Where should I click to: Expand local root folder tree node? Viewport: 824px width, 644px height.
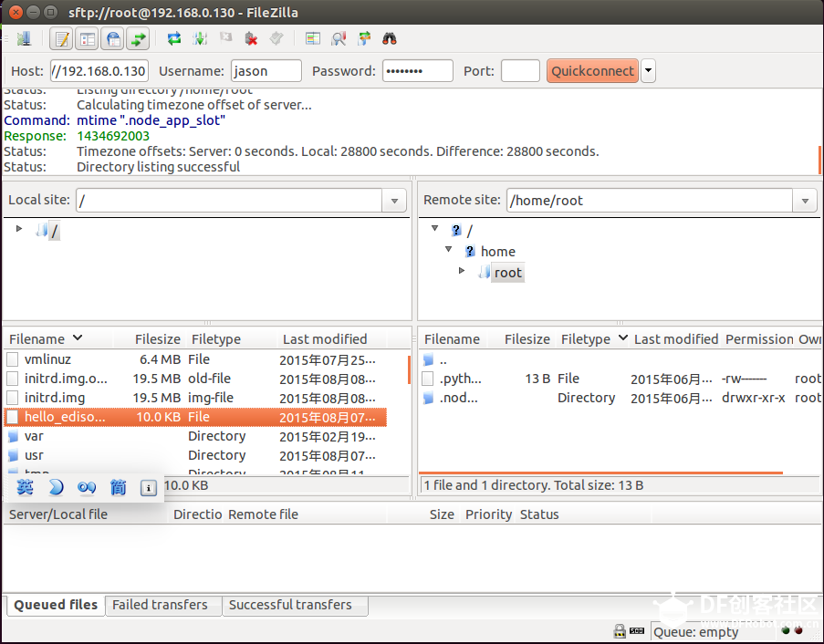[x=19, y=228]
